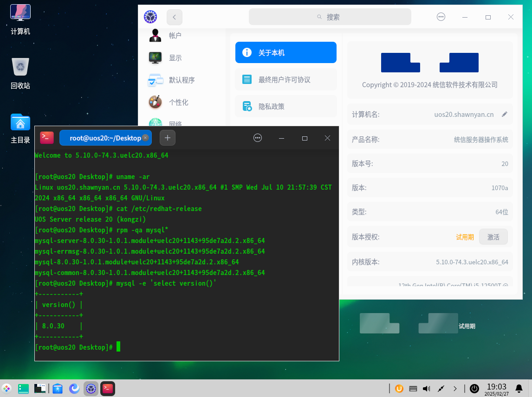
Task: Click the show desktop taskbar icon
Action: (23, 389)
